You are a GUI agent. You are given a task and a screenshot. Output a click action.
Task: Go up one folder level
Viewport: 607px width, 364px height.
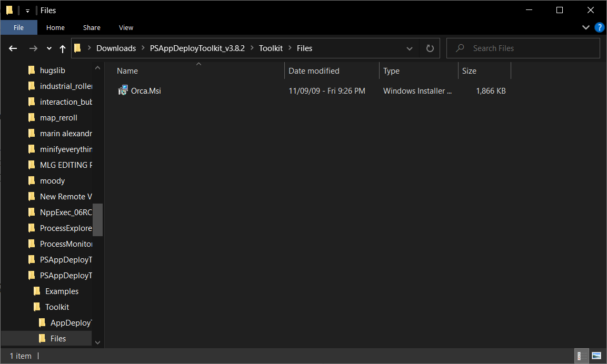pyautogui.click(x=62, y=48)
